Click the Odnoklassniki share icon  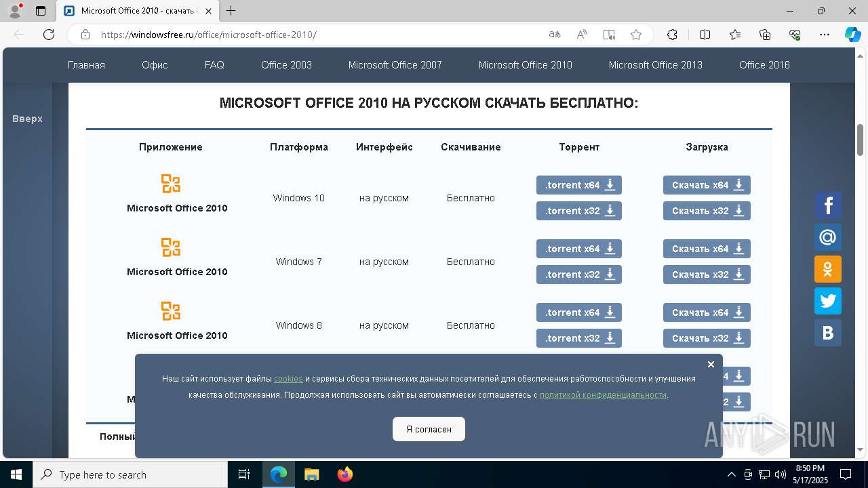click(828, 269)
